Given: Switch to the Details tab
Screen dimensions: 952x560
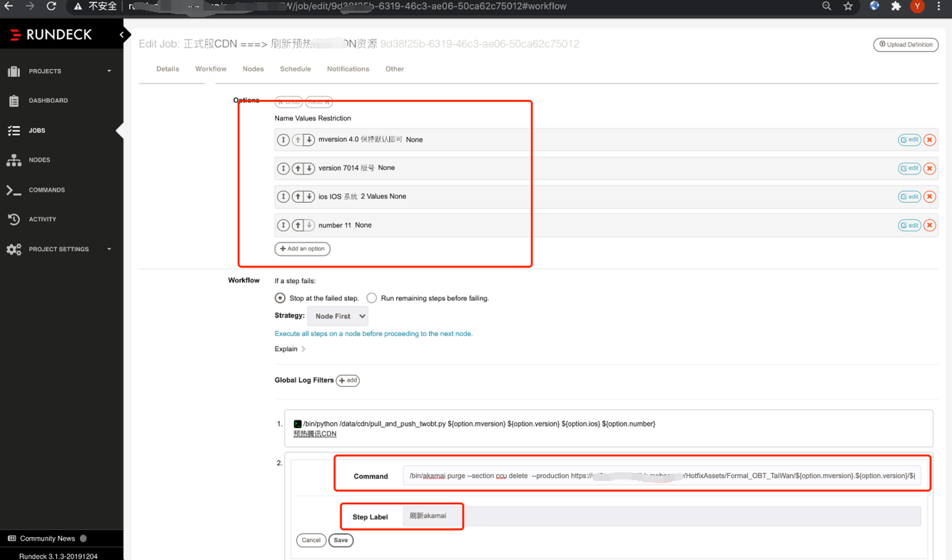Looking at the screenshot, I should coord(168,69).
